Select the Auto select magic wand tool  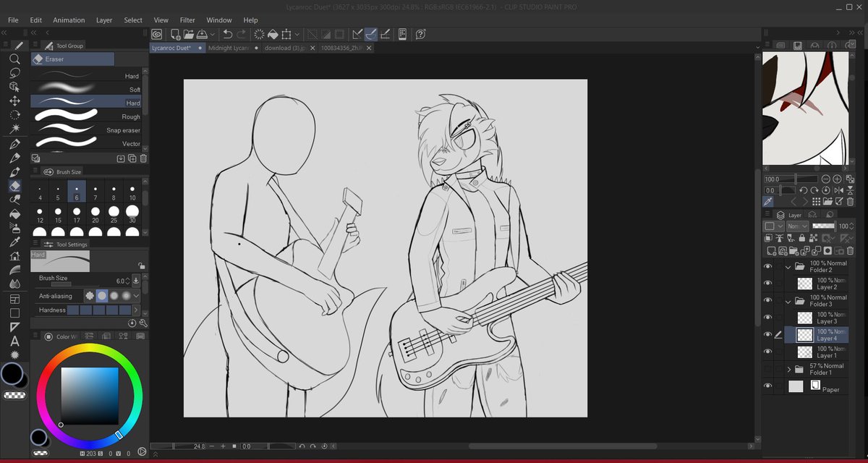pyautogui.click(x=14, y=129)
